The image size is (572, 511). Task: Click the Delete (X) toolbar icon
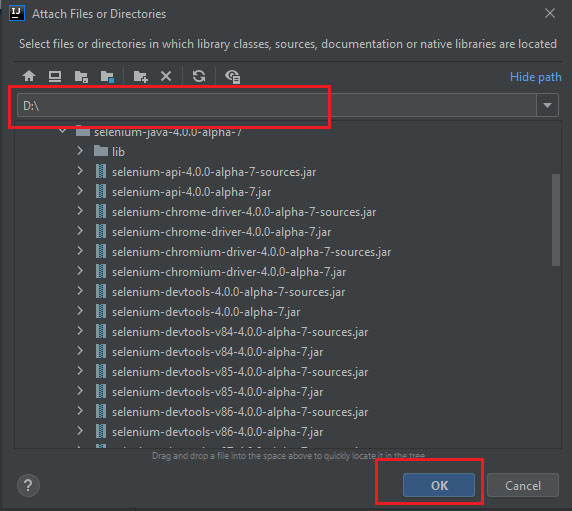tap(166, 76)
